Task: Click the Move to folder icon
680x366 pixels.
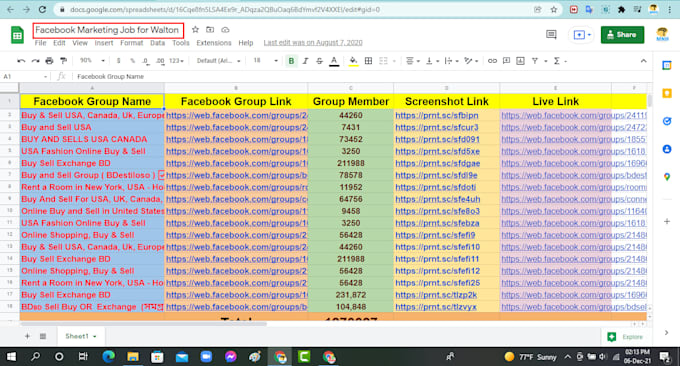Action: click(x=210, y=29)
